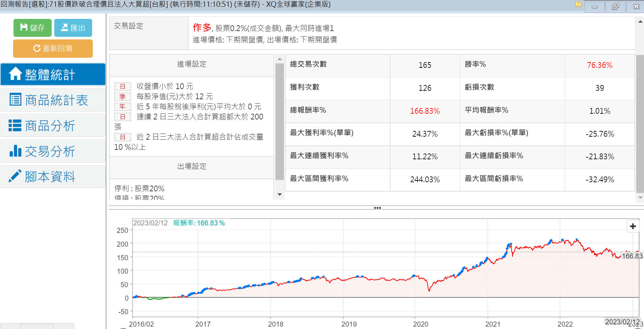Viewport: 644px width, 329px height.
Task: Click the three-dot panel splitter handle
Action: pyautogui.click(x=377, y=208)
